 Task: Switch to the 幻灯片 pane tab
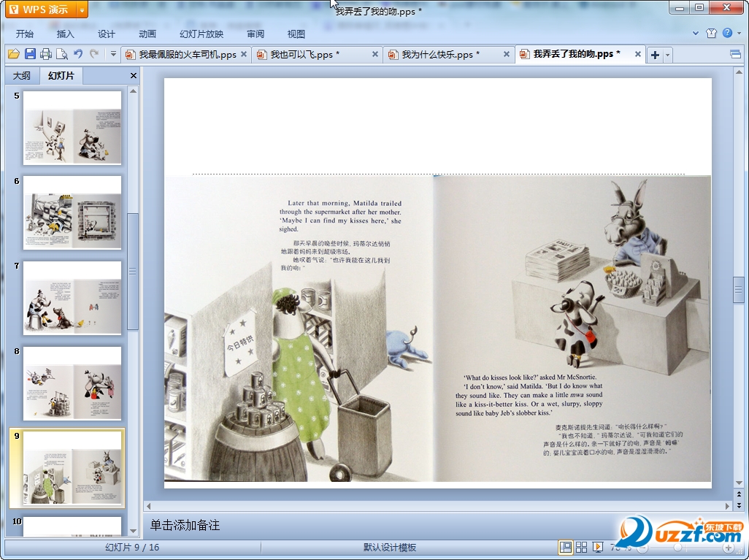point(61,75)
